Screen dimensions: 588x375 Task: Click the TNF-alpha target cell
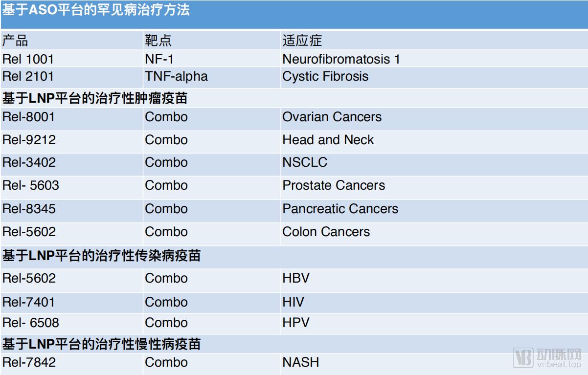click(176, 76)
